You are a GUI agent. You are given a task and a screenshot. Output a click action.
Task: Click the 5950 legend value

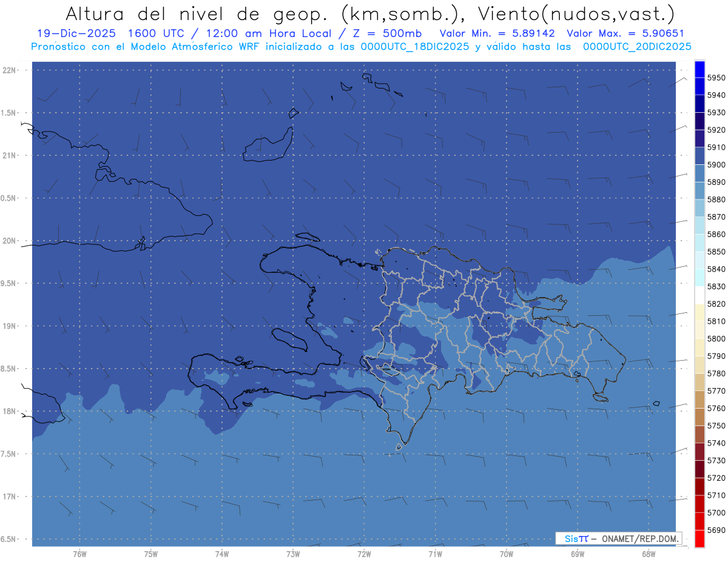coord(716,78)
